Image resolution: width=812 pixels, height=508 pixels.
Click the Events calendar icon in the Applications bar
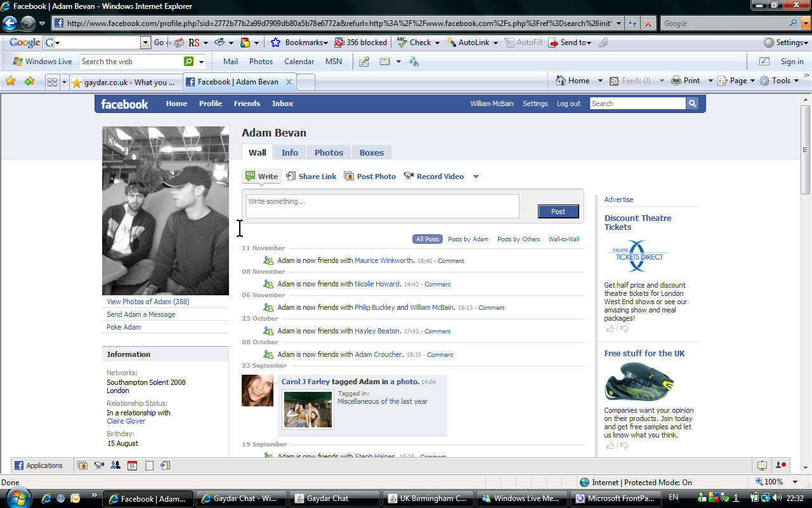pos(133,465)
